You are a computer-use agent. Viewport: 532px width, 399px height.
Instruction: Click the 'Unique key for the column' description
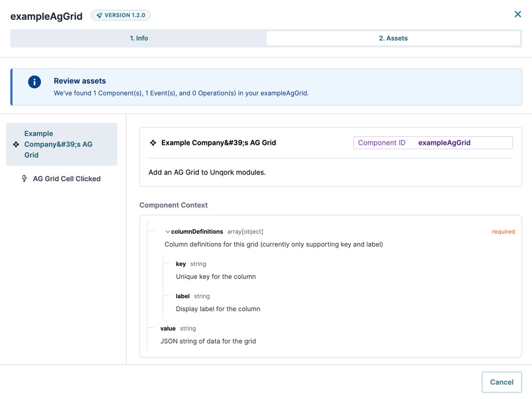pyautogui.click(x=216, y=276)
